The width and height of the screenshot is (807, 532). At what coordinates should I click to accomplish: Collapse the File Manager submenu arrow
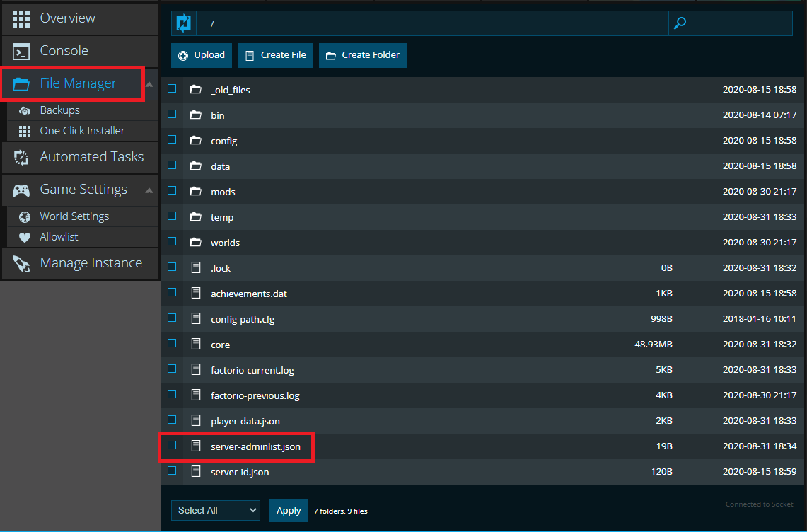149,84
